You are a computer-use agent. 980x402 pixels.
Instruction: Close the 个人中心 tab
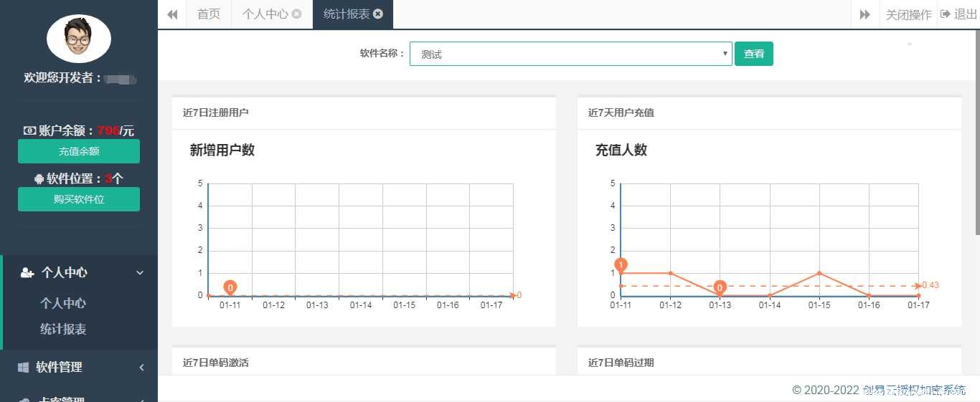point(297,14)
